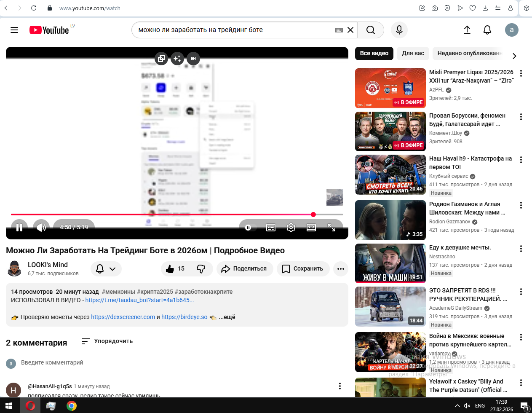Expand description with ...ещё
Screen dimensions: 532x413
click(227, 317)
